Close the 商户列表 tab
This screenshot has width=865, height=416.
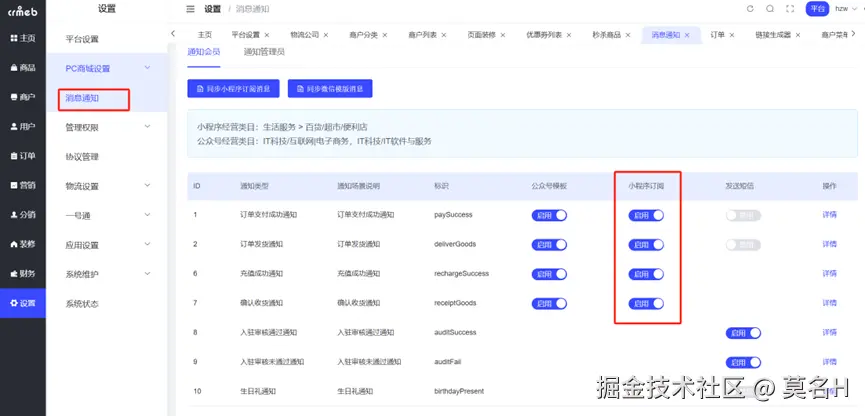coord(444,35)
